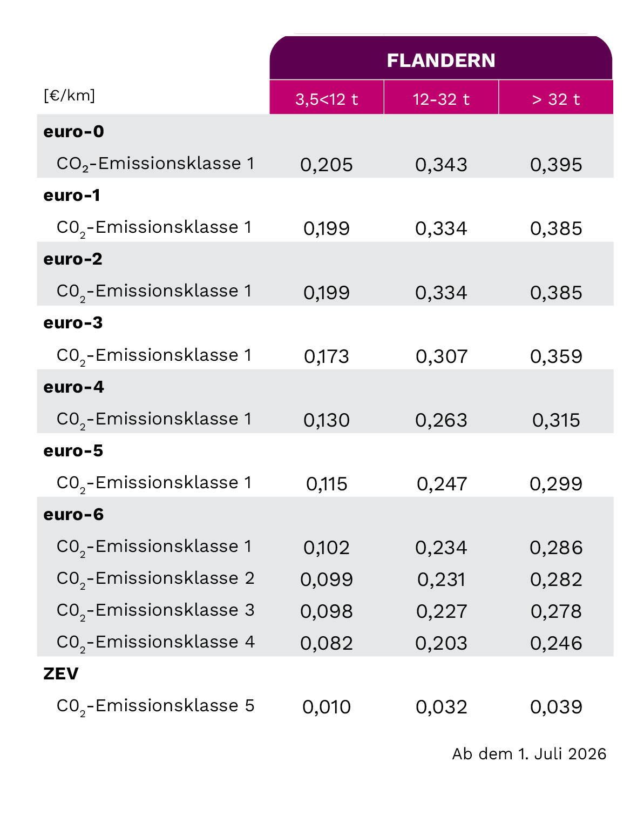
Task: Click the CO2-Emissionsklasse 4 label
Action: click(155, 642)
